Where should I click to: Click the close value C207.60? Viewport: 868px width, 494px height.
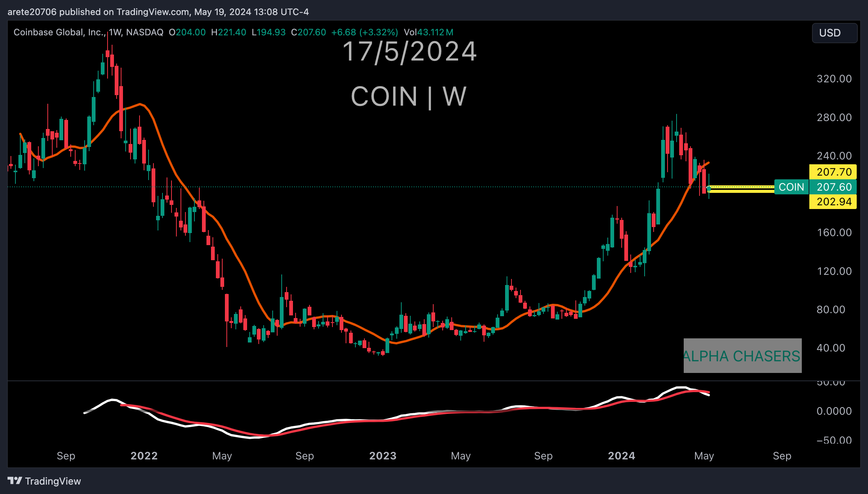pos(308,32)
